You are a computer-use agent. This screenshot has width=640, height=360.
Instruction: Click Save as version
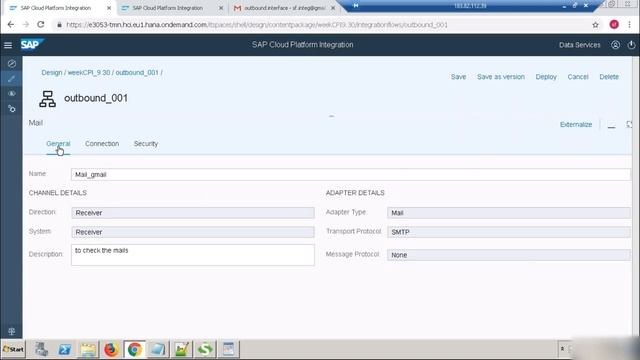tap(501, 77)
